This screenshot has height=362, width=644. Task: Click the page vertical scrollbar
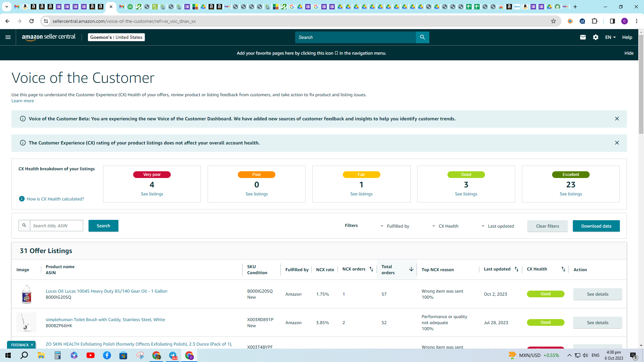click(x=641, y=84)
